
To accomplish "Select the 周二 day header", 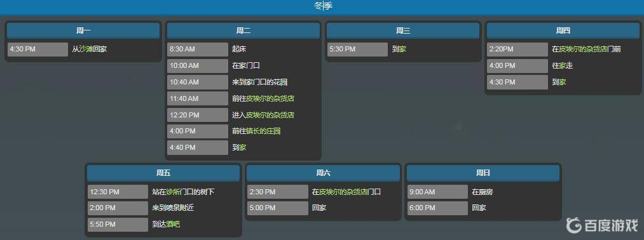I will 243,30.
